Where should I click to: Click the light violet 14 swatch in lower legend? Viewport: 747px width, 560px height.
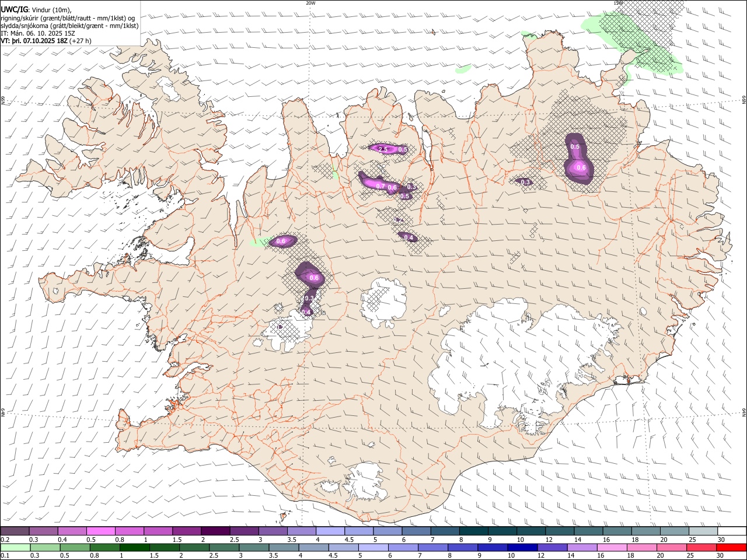[x=581, y=547]
